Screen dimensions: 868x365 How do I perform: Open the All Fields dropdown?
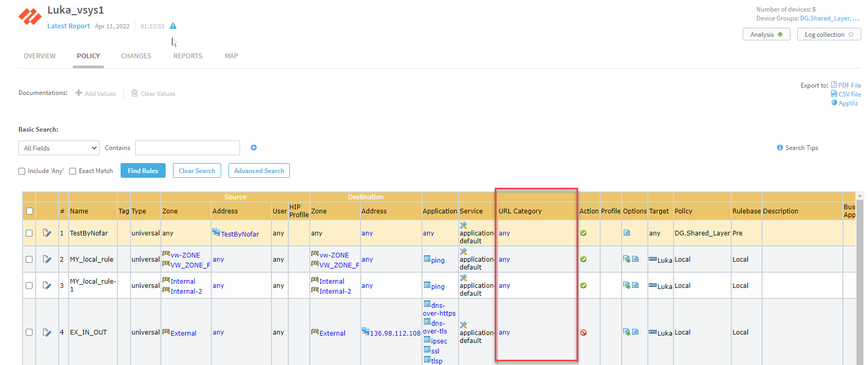coord(59,148)
